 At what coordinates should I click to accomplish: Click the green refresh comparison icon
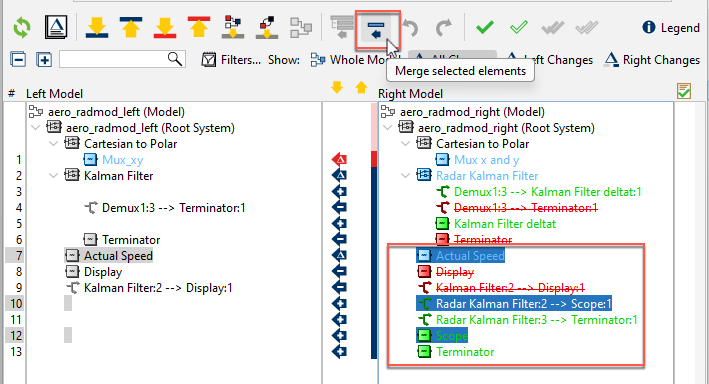pos(21,27)
